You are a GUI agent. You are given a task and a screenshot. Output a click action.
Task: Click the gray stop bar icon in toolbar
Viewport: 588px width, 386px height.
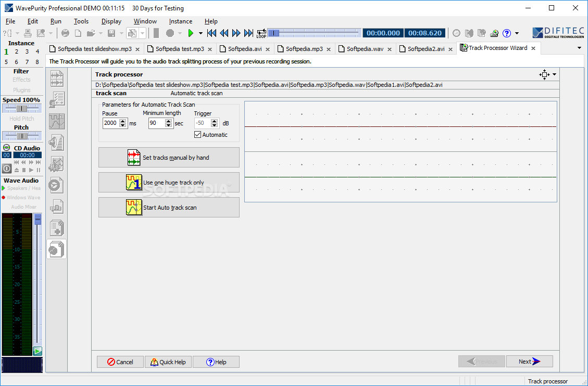tap(156, 33)
